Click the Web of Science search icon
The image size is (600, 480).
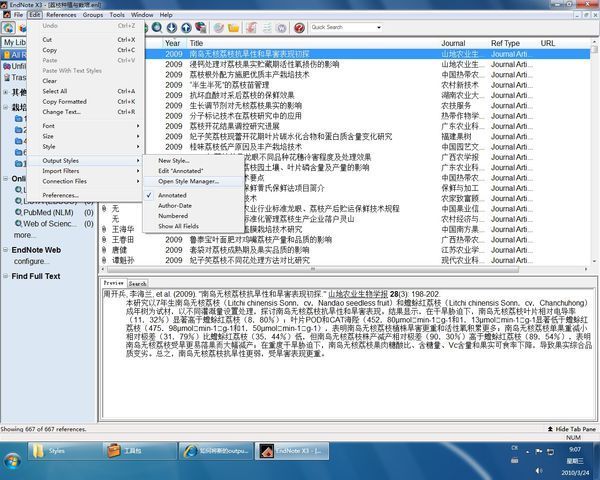pos(18,223)
